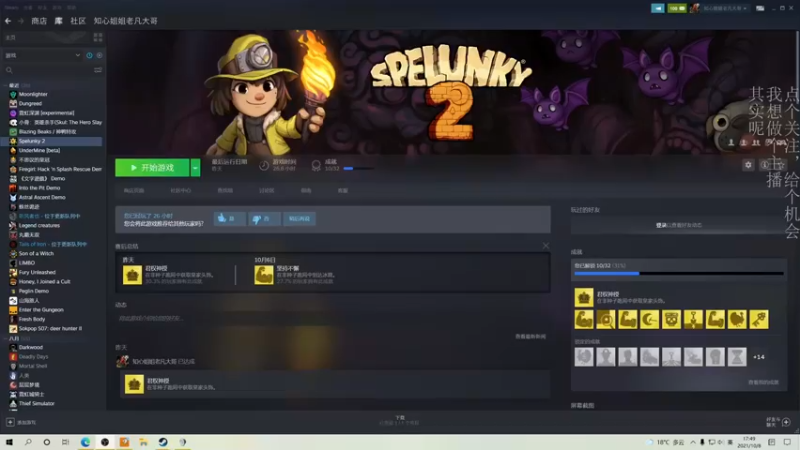Click the playtime clock icon
The height and width of the screenshot is (450, 800).
coord(264,165)
